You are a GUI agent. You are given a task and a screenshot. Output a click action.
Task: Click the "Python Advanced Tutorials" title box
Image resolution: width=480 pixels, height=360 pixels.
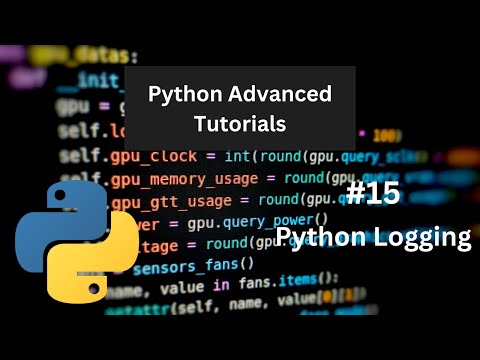240,108
